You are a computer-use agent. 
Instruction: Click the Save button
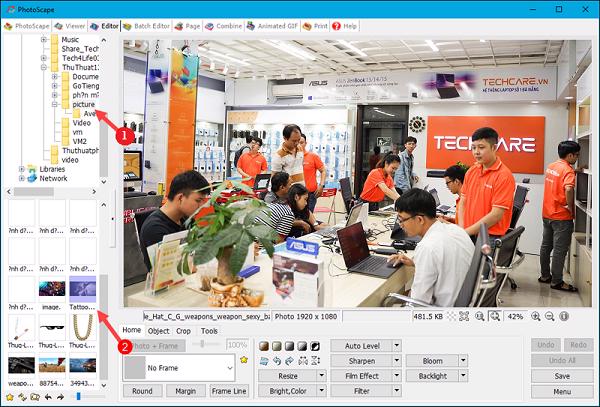tap(562, 376)
